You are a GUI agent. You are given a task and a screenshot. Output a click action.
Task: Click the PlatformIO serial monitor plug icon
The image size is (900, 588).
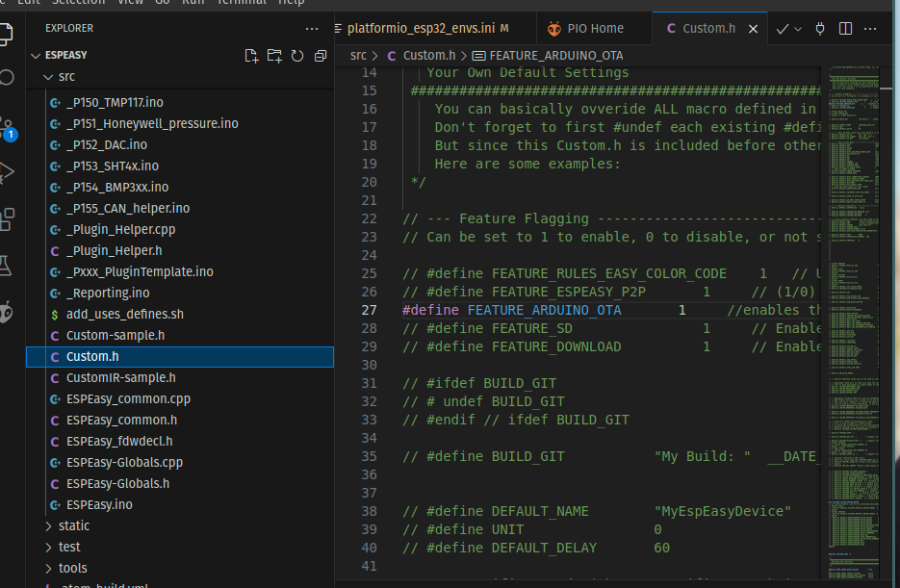pos(820,29)
